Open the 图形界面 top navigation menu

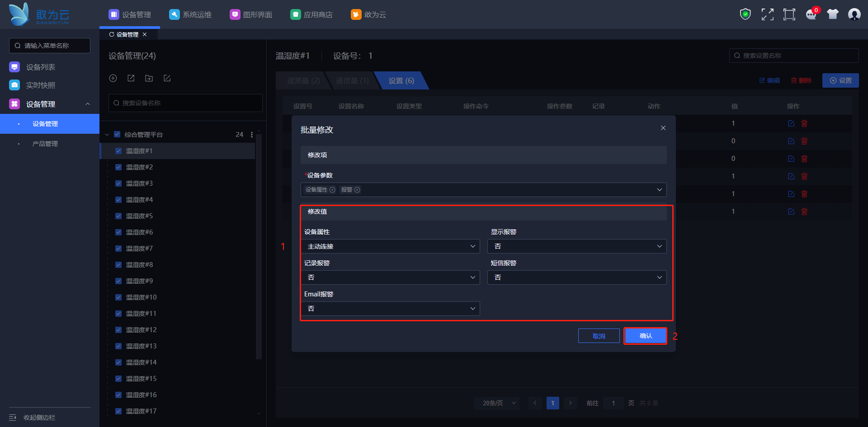tap(251, 14)
